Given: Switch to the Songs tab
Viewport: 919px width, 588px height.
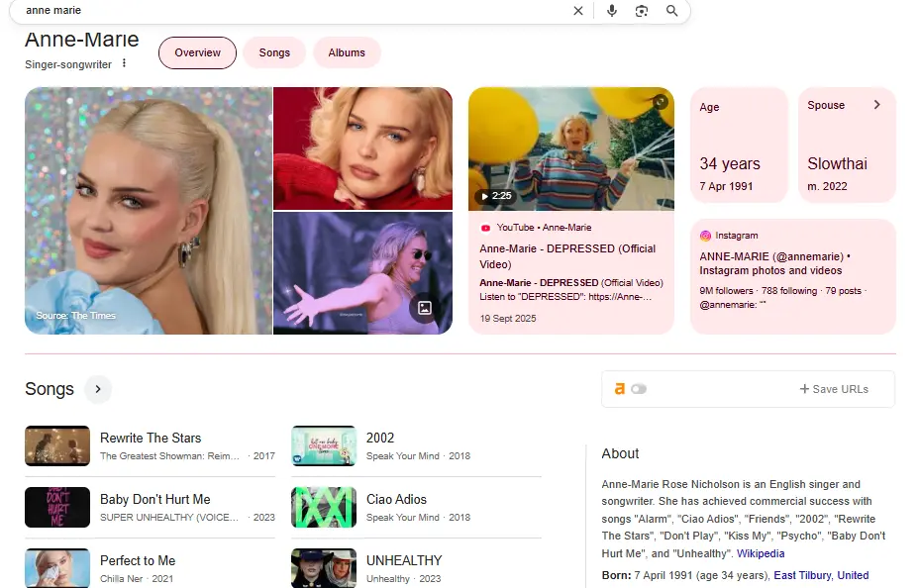Looking at the screenshot, I should (x=273, y=52).
